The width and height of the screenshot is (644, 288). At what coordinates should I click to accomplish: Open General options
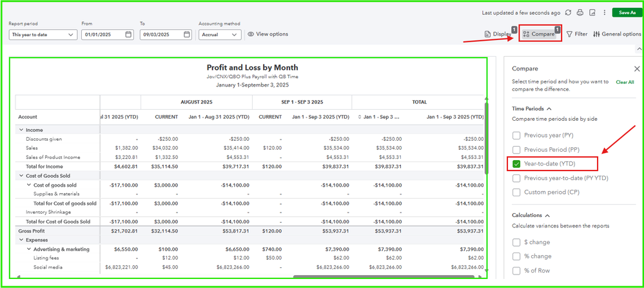[x=617, y=34]
